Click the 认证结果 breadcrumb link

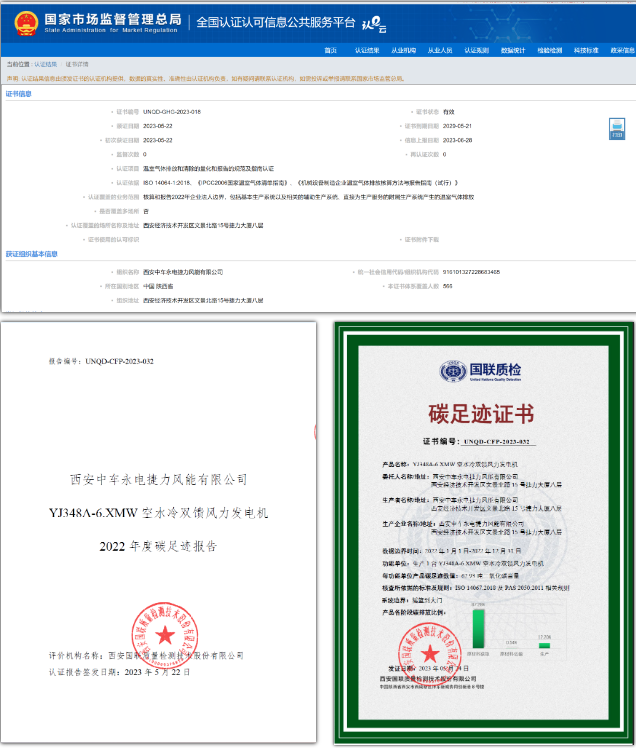click(x=45, y=64)
